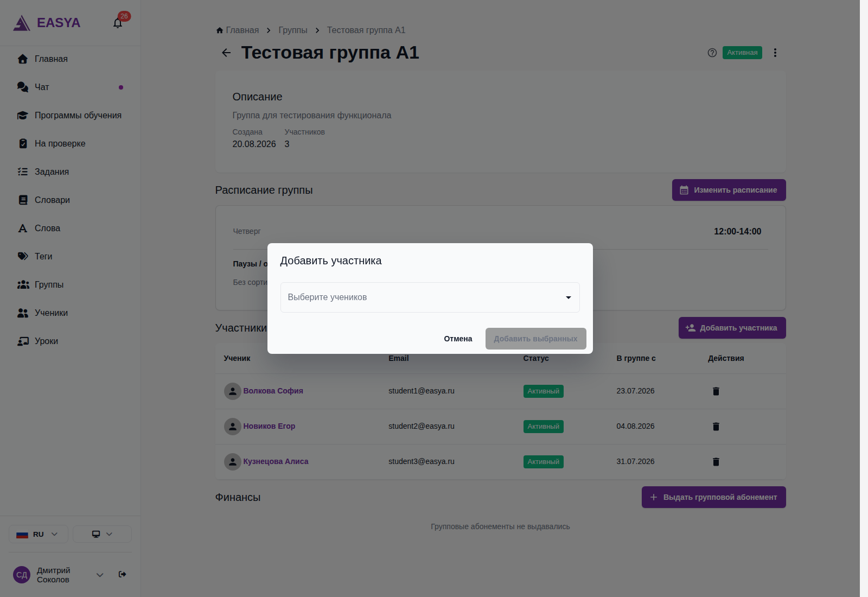Open Словари section

click(x=70, y=200)
